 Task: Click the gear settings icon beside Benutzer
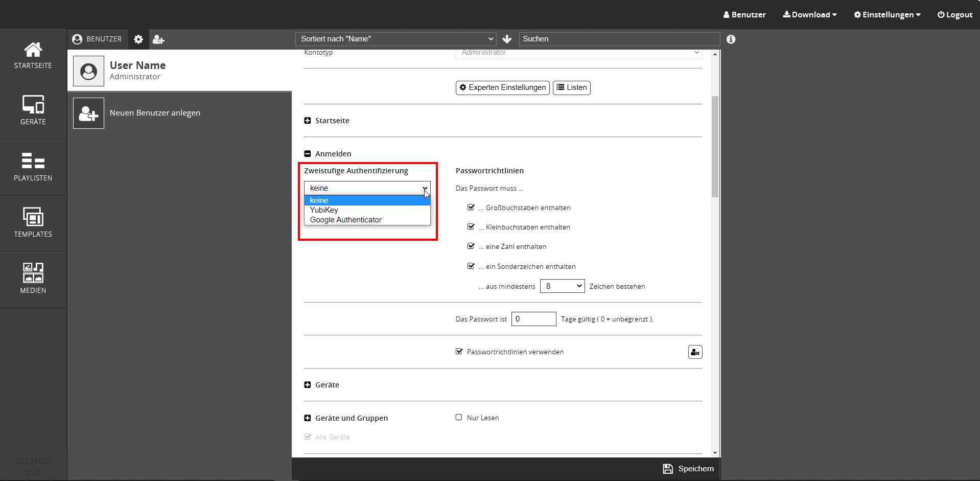[138, 39]
